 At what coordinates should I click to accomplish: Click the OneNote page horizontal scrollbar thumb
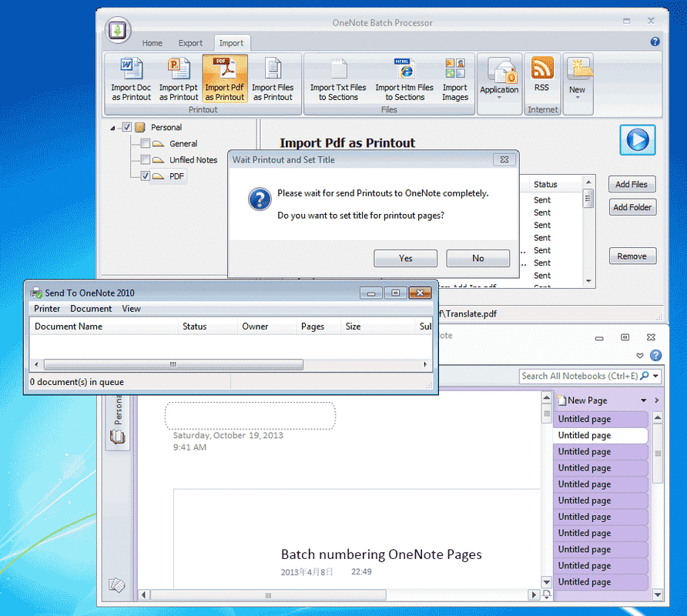coord(268,595)
